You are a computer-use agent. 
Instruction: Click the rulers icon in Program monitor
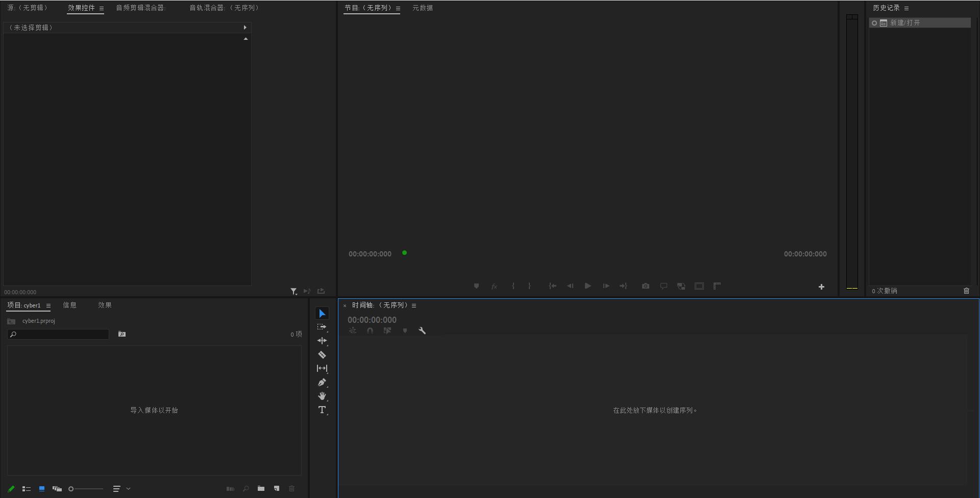pyautogui.click(x=717, y=286)
